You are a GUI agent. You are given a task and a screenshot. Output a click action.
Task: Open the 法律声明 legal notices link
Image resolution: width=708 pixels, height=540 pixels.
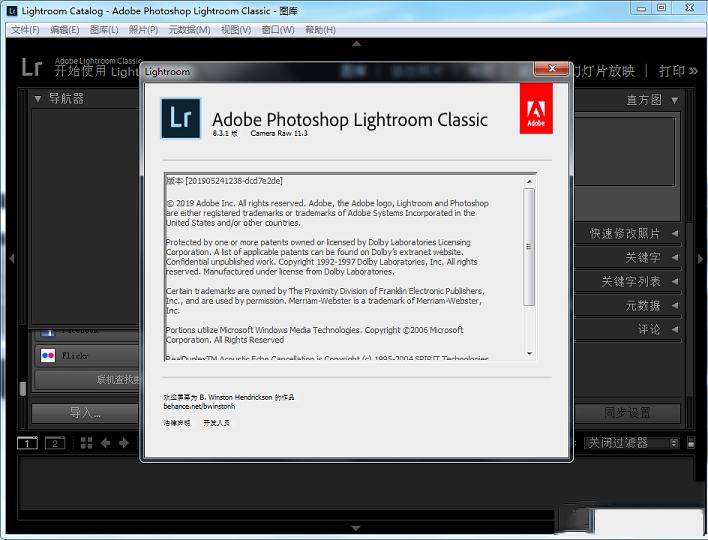point(177,423)
